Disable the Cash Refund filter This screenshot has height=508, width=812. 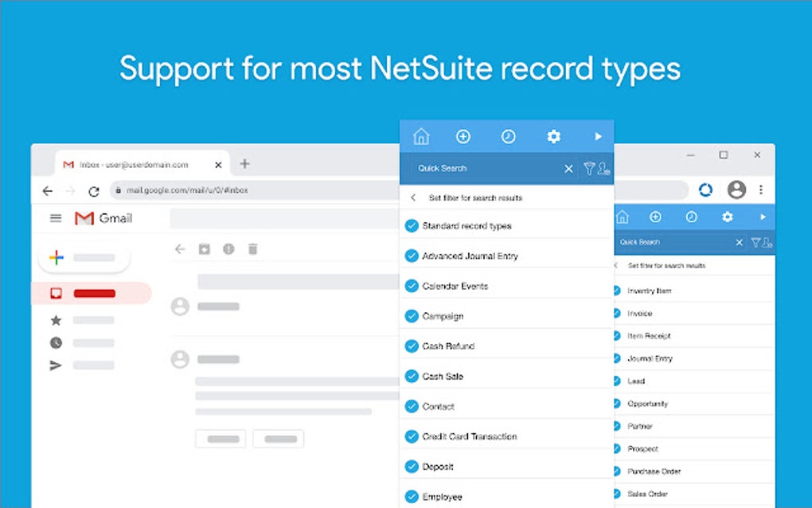[412, 346]
